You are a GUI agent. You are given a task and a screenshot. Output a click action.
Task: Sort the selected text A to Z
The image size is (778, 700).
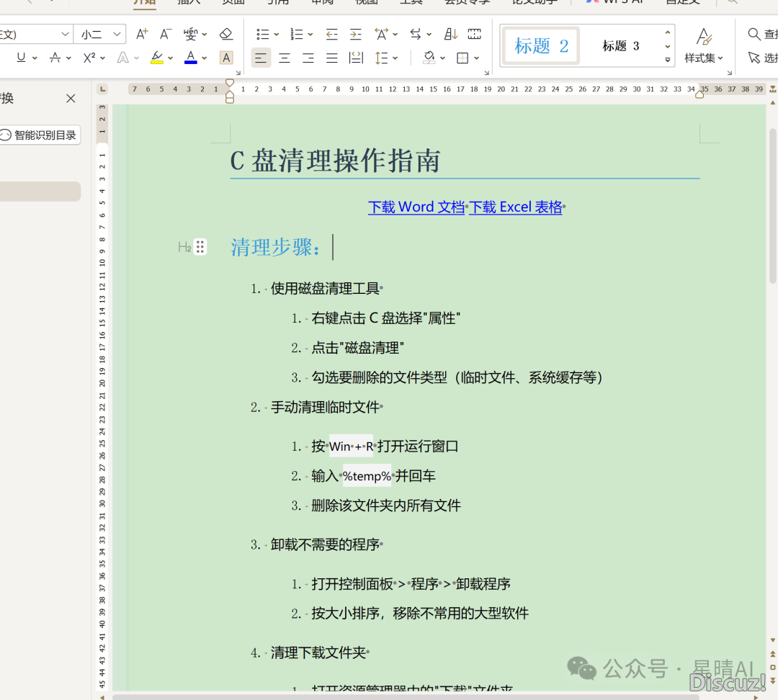(450, 35)
